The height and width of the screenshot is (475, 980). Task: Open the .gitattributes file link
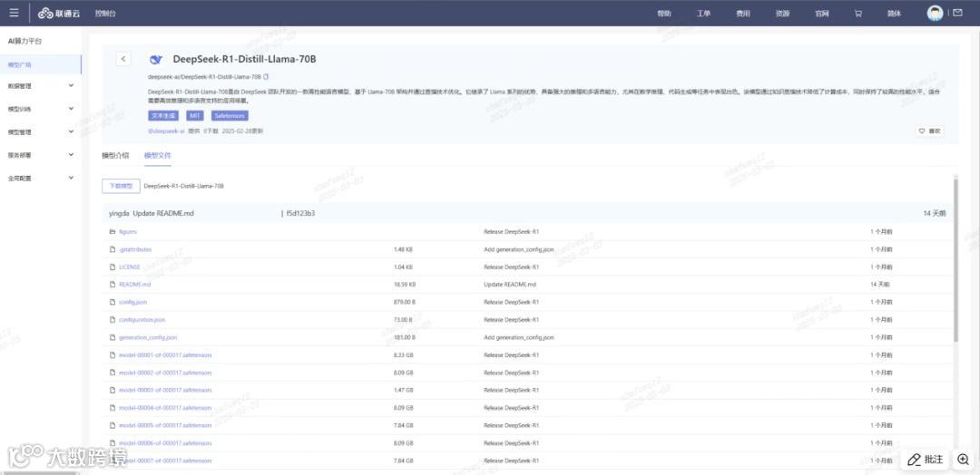pyautogui.click(x=135, y=249)
